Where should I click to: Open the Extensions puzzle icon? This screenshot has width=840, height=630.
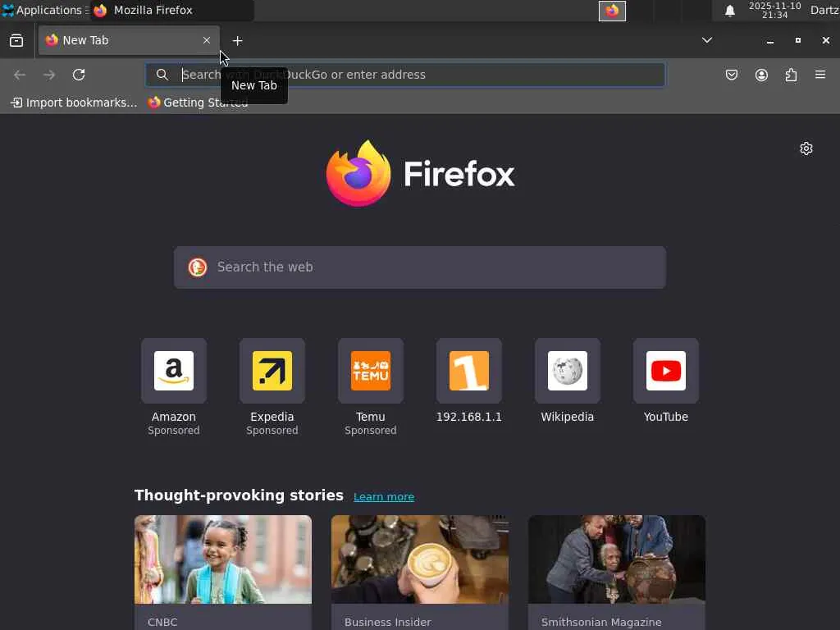coord(791,75)
